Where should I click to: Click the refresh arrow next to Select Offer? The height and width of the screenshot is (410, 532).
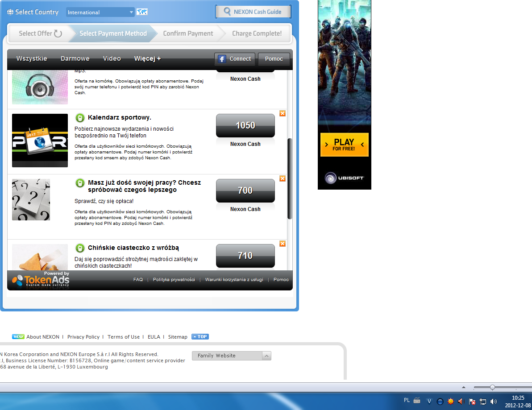pyautogui.click(x=58, y=33)
